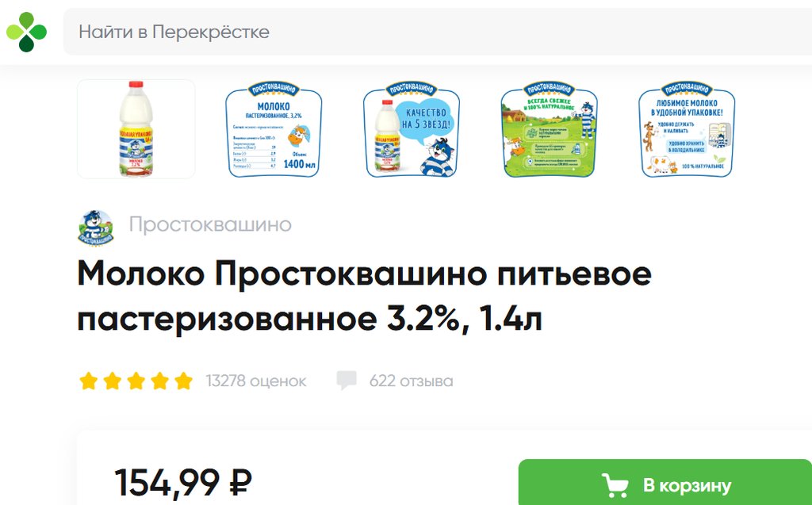Click the Perekrestok clover logo
Image resolution: width=812 pixels, height=505 pixels.
pos(26,33)
